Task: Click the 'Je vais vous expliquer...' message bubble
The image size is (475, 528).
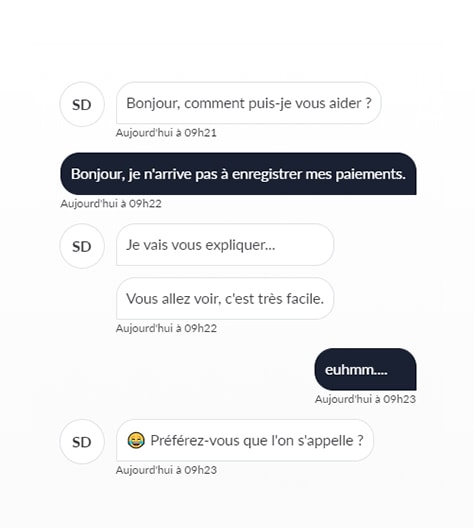Action: pyautogui.click(x=225, y=245)
